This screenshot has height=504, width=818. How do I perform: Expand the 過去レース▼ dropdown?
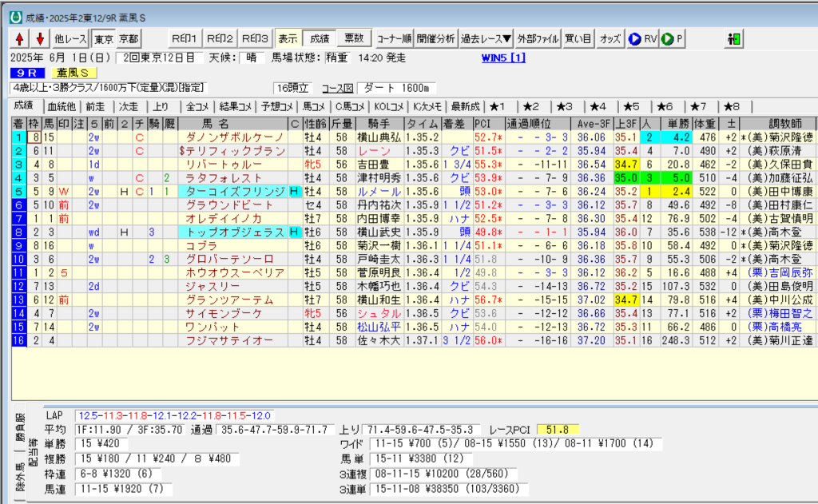(x=486, y=38)
